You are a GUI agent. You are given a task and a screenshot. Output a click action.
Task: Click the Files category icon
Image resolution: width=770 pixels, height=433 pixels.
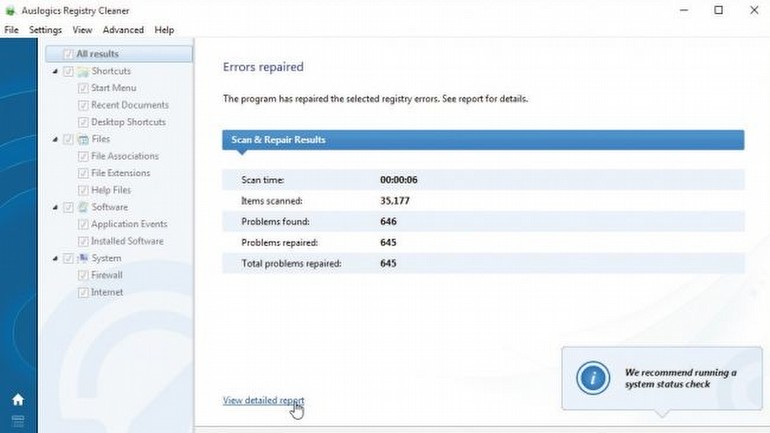pos(83,139)
